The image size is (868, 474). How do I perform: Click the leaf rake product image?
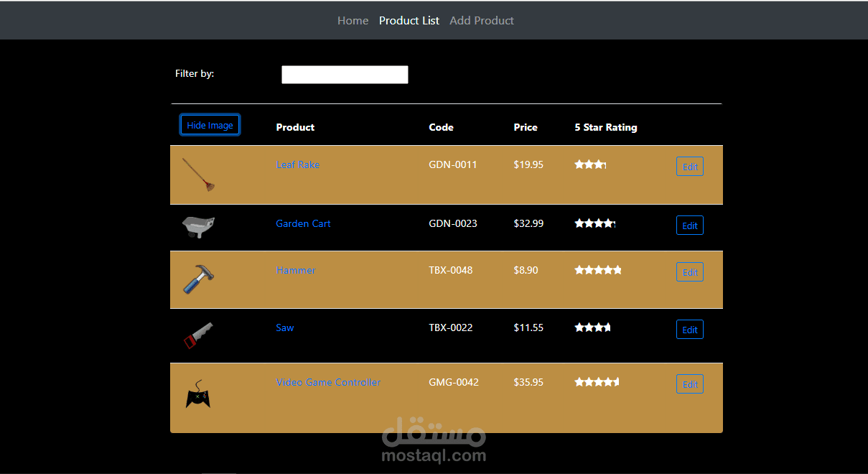[198, 175]
